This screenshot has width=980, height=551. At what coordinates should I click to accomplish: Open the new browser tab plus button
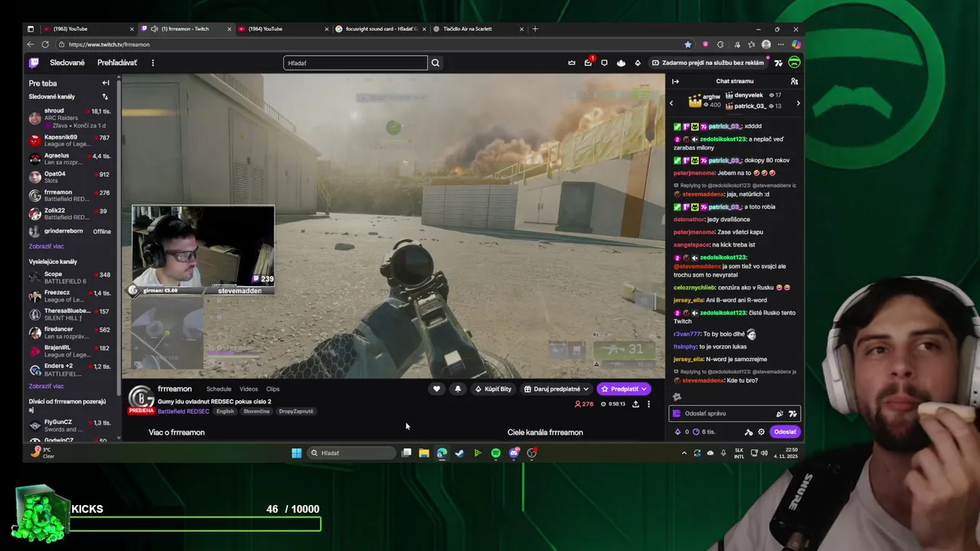tap(535, 29)
